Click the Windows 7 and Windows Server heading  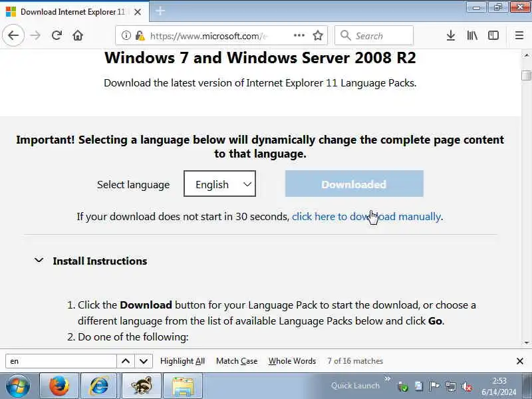[260, 58]
